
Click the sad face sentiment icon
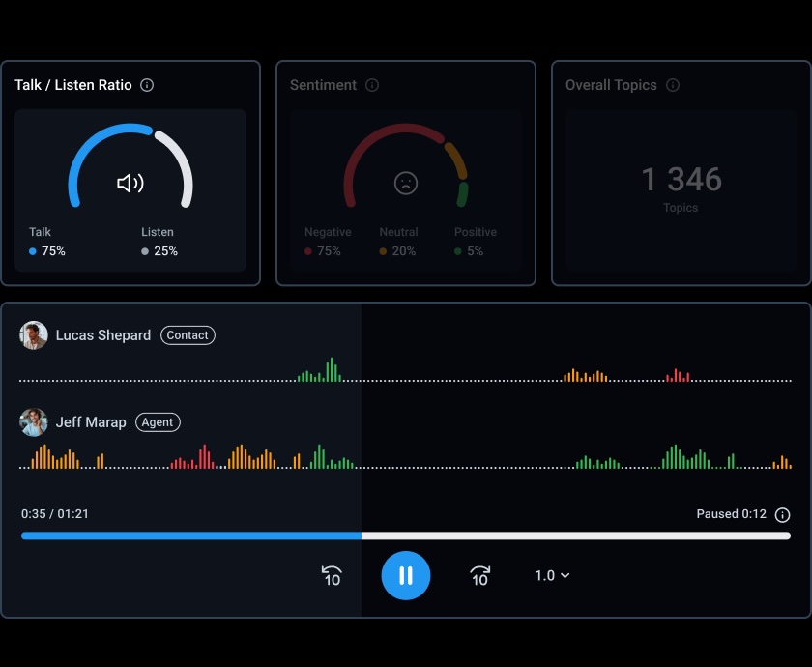pyautogui.click(x=406, y=182)
